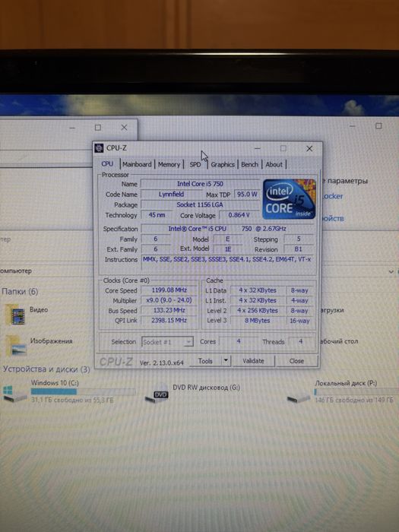Click the Ext. Model value 1E

[x=228, y=249]
